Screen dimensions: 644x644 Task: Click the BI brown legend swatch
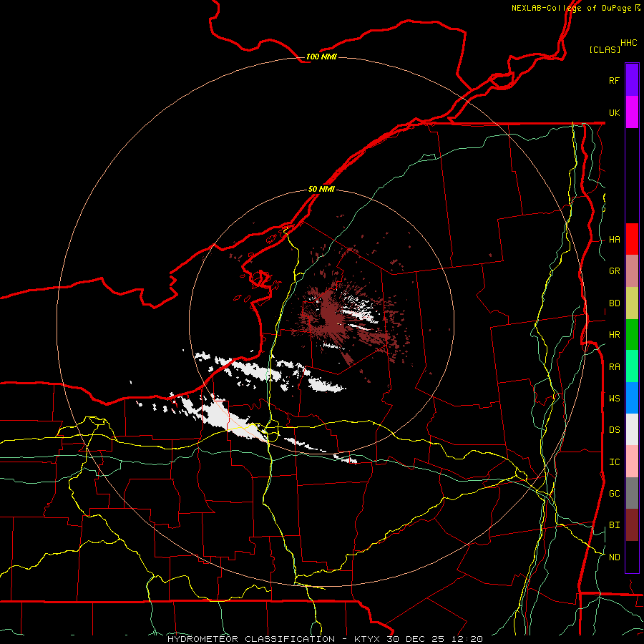(x=632, y=525)
